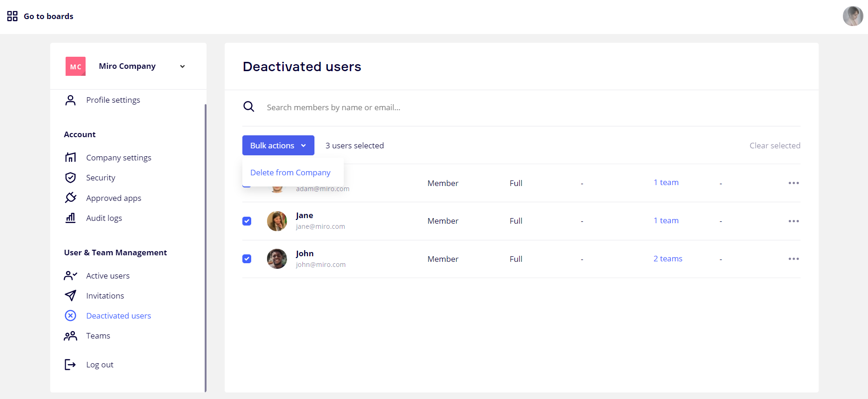Open the Security shield icon
Image resolution: width=868 pixels, height=399 pixels.
tap(70, 178)
